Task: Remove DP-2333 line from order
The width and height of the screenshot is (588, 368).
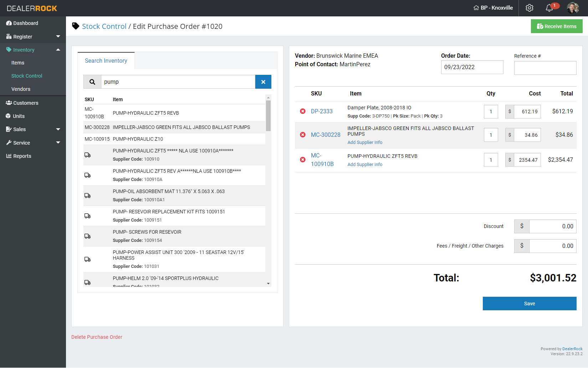Action: click(303, 112)
